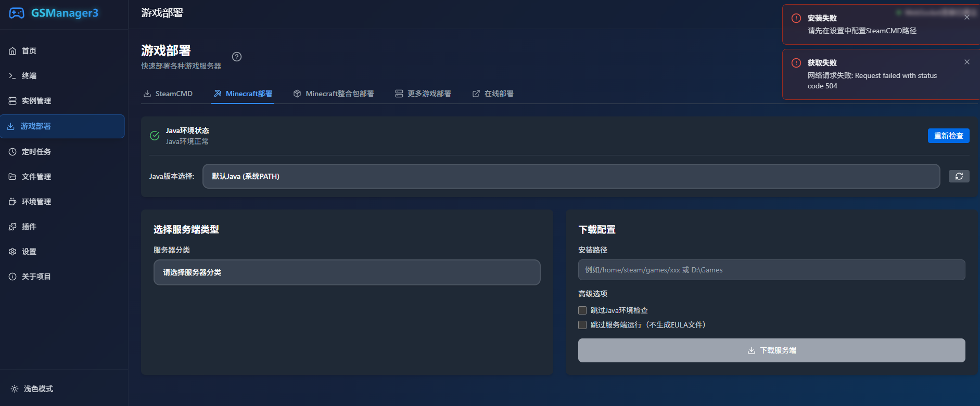
Task: Click the 获取失败 error alert icon
Action: point(796,63)
